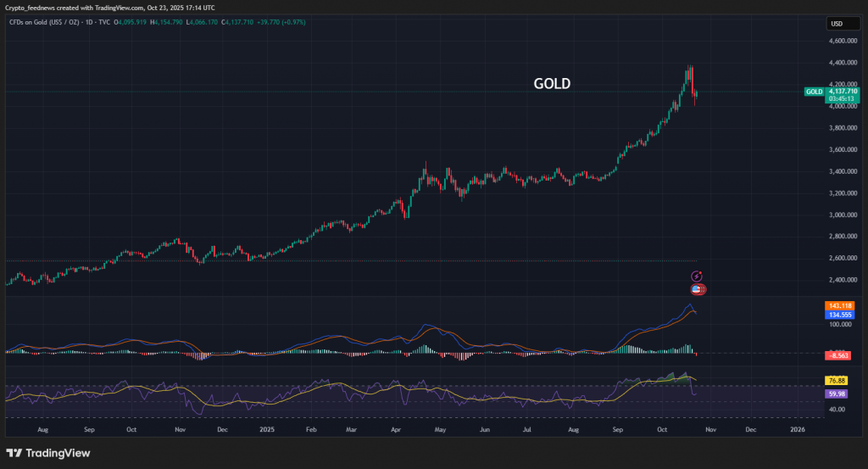Click the 2025 time axis label
This screenshot has width=868, height=469.
(x=267, y=430)
